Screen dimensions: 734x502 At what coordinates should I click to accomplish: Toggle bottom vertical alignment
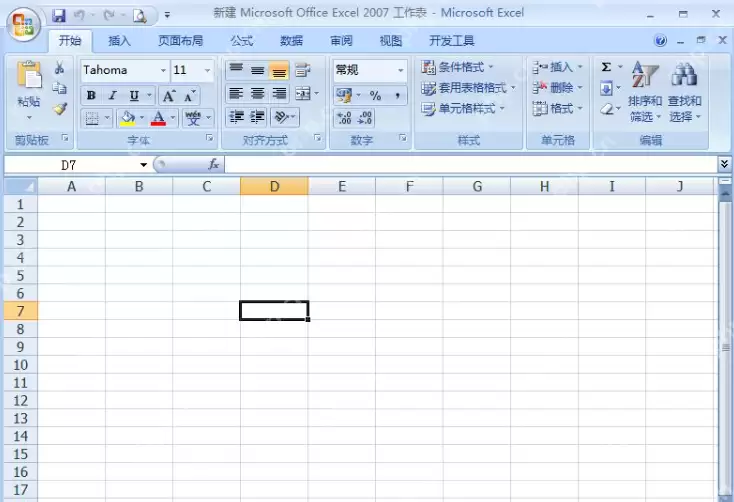(279, 70)
